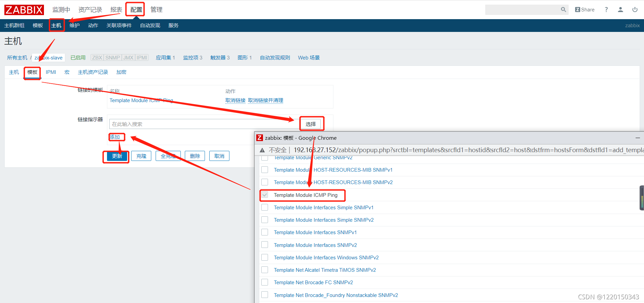
Task: Check Template Module HOST-RESOURCES-MIB SNMPv2 checkbox
Action: [x=265, y=182]
